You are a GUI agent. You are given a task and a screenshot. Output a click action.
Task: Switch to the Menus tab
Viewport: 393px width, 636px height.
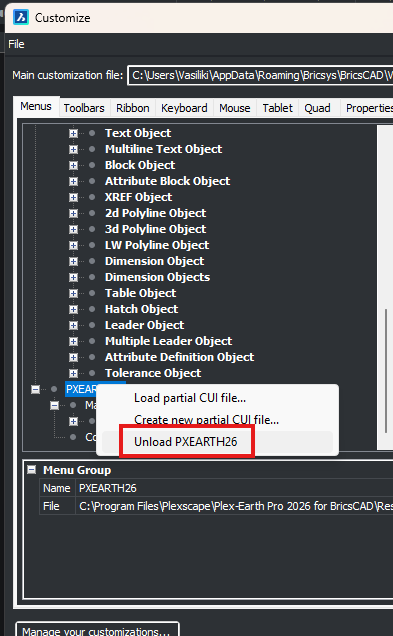click(x=36, y=107)
